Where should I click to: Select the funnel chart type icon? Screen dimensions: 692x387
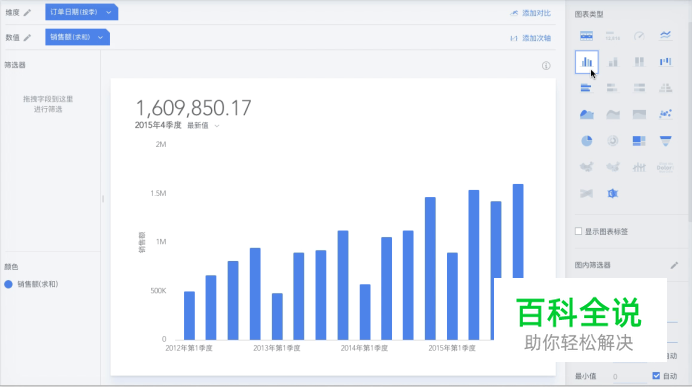tap(666, 141)
